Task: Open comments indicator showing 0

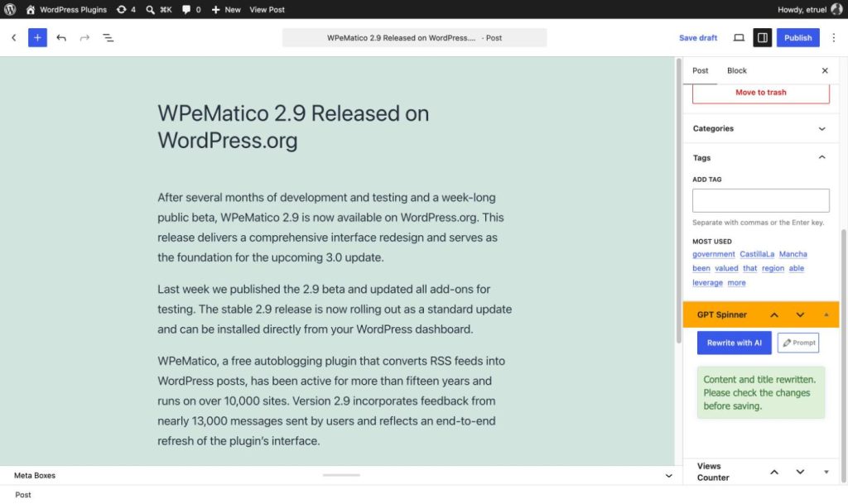Action: coord(191,9)
